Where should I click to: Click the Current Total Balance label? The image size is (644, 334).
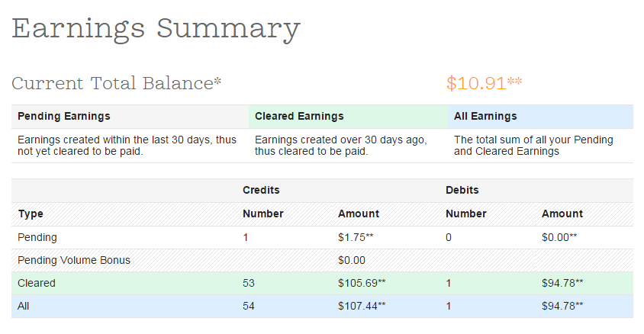pyautogui.click(x=116, y=83)
